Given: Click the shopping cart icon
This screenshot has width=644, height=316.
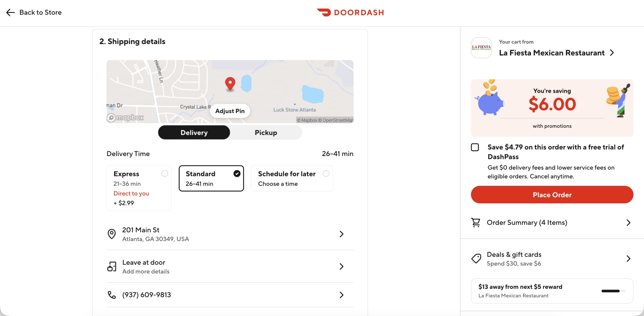Looking at the screenshot, I should click(x=475, y=223).
